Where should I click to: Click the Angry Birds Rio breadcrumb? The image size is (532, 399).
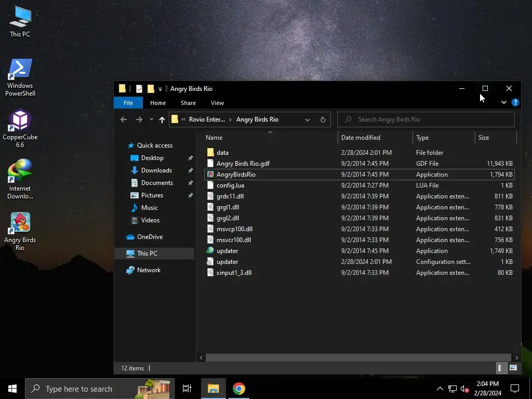pyautogui.click(x=257, y=119)
